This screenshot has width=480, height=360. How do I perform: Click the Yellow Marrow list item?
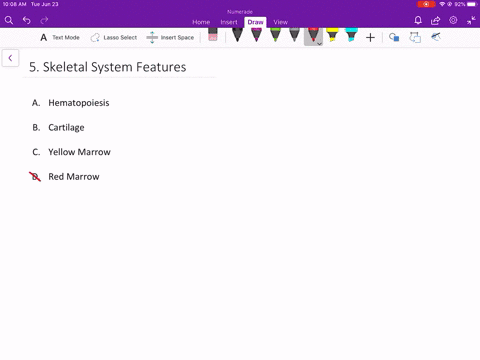(x=79, y=152)
